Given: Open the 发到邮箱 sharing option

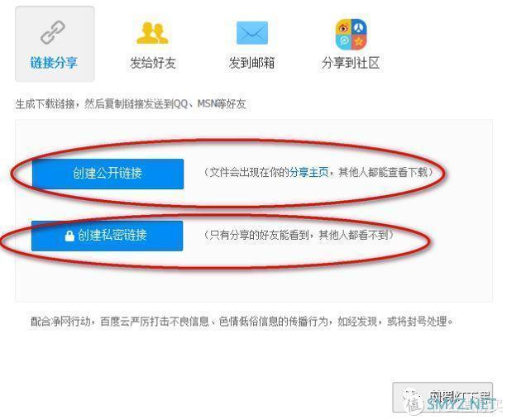Looking at the screenshot, I should pos(252,63).
